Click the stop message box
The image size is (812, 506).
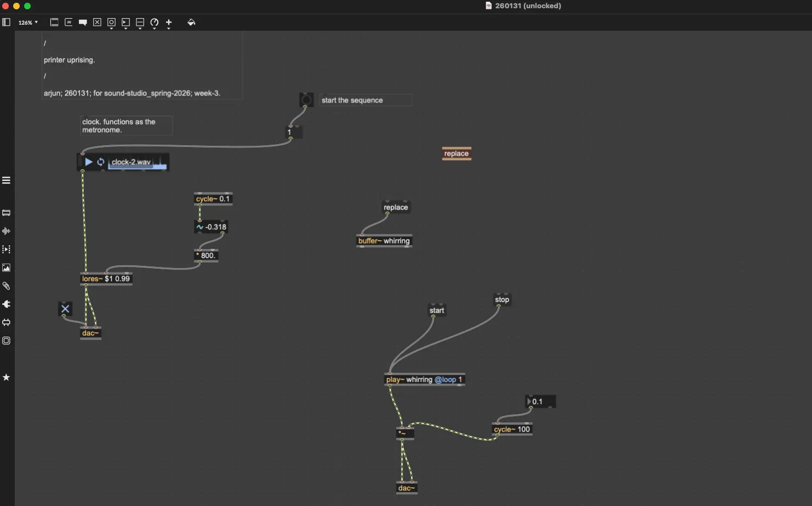pyautogui.click(x=502, y=300)
